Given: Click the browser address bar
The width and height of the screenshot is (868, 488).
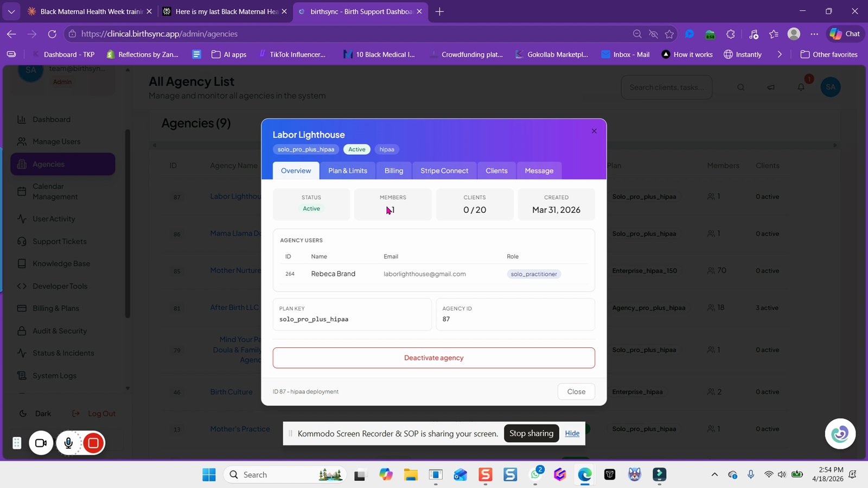Looking at the screenshot, I should pos(347,34).
